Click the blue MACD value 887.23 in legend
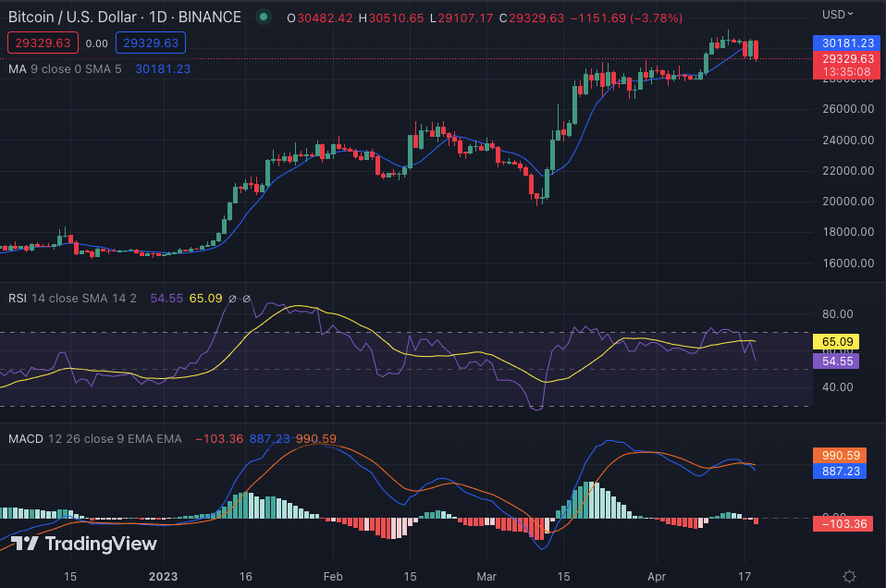 269,439
